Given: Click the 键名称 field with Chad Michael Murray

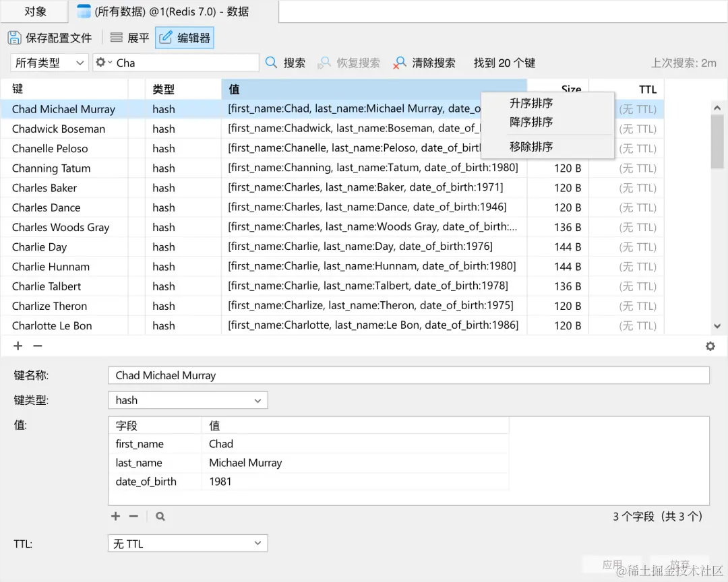Looking at the screenshot, I should 408,375.
